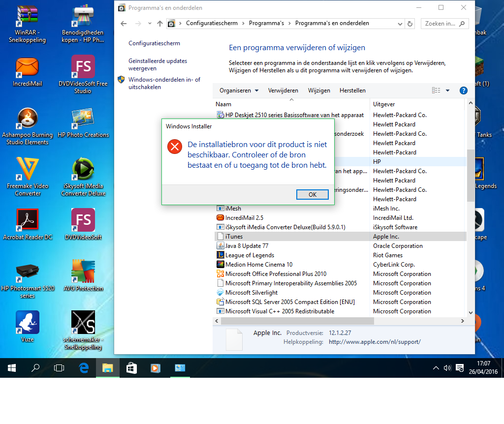Open volume speaker tray icon
The image size is (504, 424).
pyautogui.click(x=447, y=368)
